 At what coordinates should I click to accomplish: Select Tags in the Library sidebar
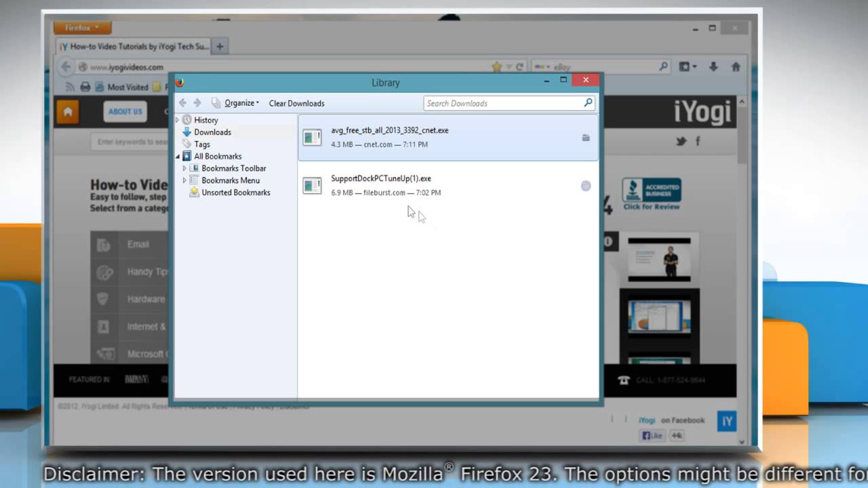[202, 144]
